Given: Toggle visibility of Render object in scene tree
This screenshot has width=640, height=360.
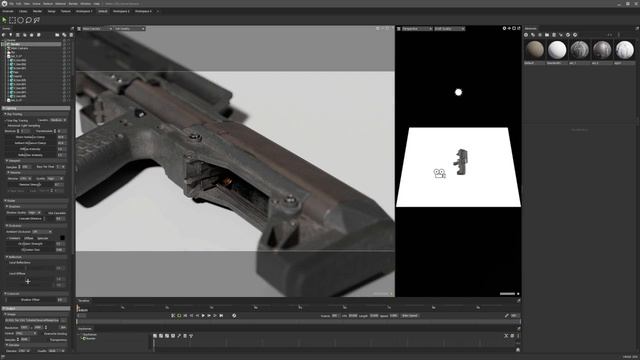Looking at the screenshot, I should click(x=64, y=44).
